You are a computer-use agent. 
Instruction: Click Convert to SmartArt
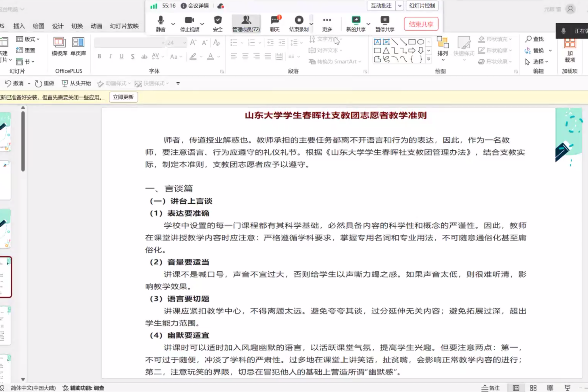(x=335, y=61)
